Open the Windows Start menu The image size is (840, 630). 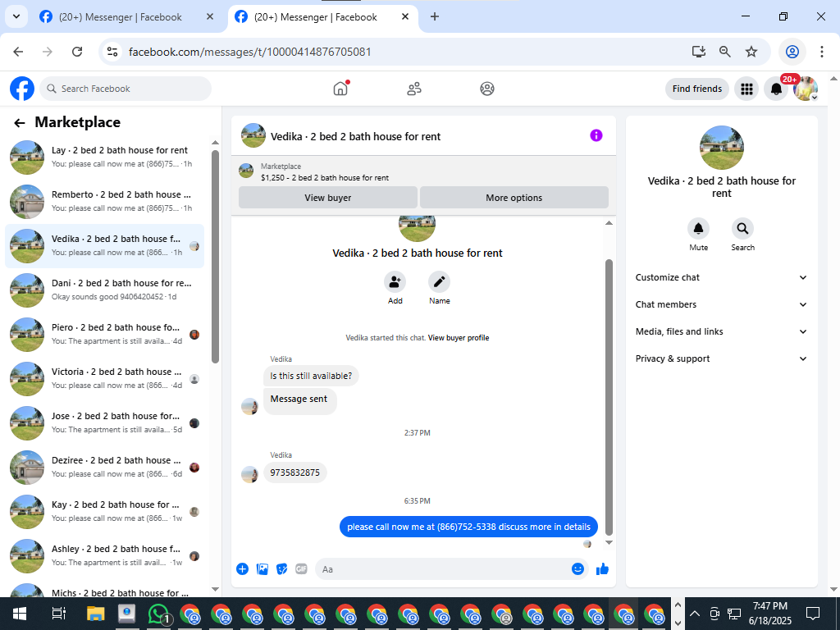(20, 614)
